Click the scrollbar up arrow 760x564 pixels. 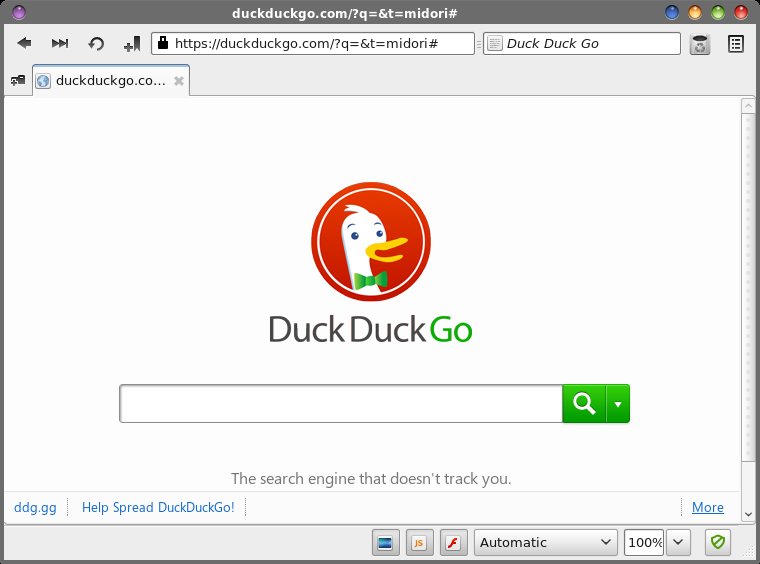point(748,106)
